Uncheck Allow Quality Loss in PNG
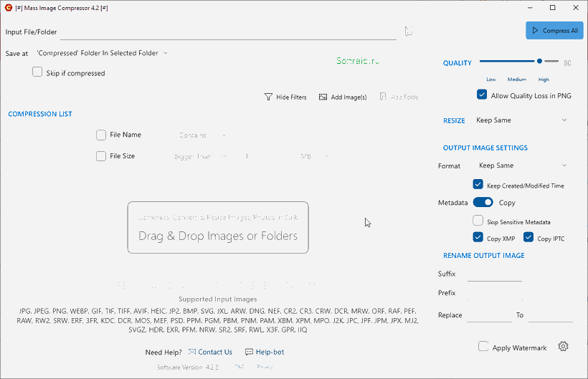This screenshot has width=588, height=379. tap(482, 95)
